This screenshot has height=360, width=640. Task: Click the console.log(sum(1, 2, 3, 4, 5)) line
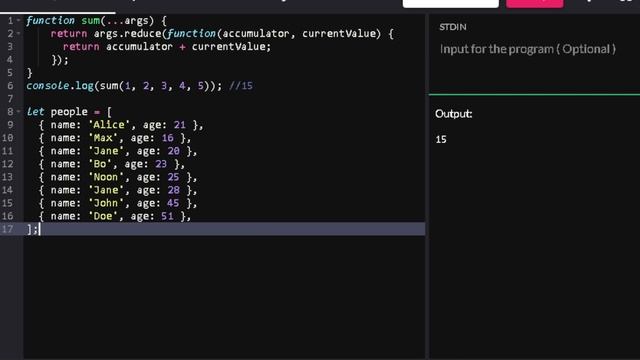(124, 86)
